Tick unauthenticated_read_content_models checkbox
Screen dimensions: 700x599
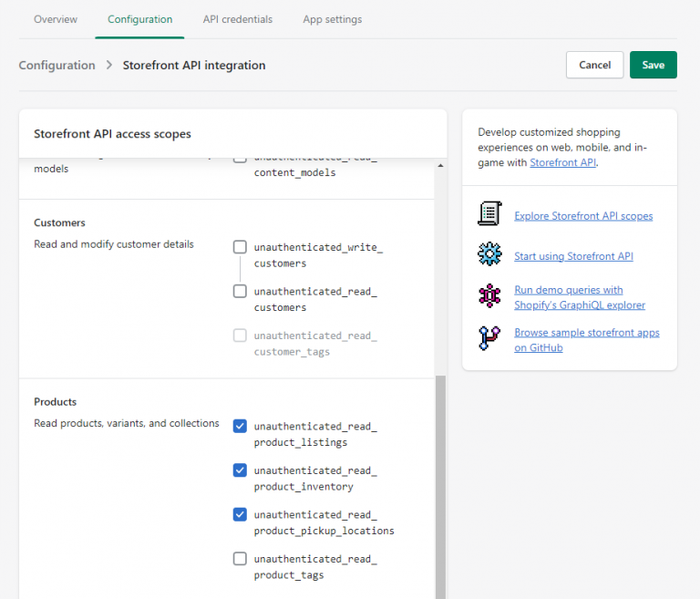click(x=240, y=160)
